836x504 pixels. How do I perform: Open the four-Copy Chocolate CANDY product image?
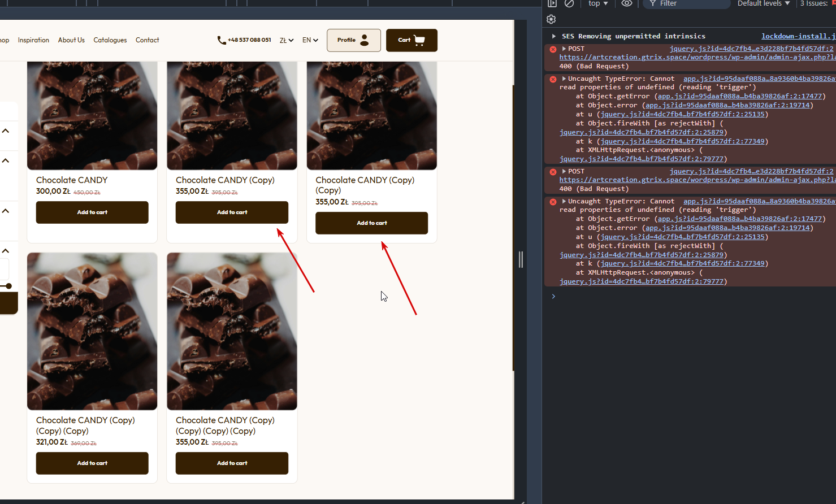232,331
